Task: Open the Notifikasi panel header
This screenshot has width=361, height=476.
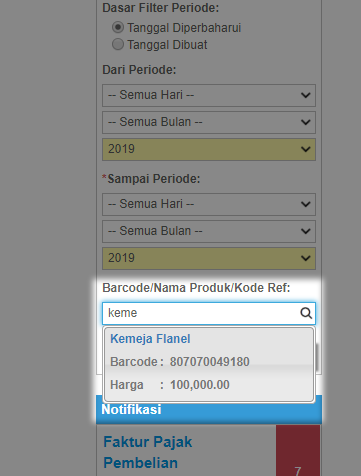Action: tap(209, 409)
